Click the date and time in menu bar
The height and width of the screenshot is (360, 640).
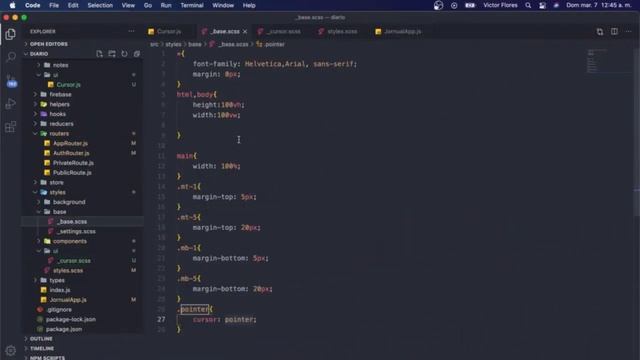tap(598, 5)
